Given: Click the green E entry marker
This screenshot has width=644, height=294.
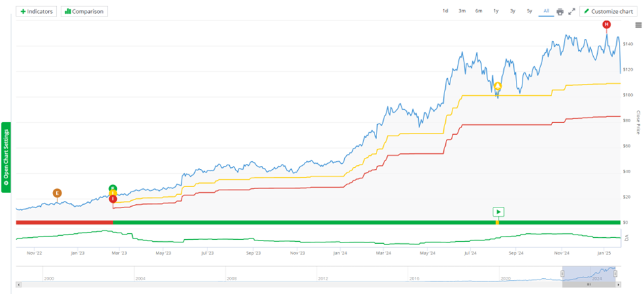Looking at the screenshot, I should coord(112,188).
